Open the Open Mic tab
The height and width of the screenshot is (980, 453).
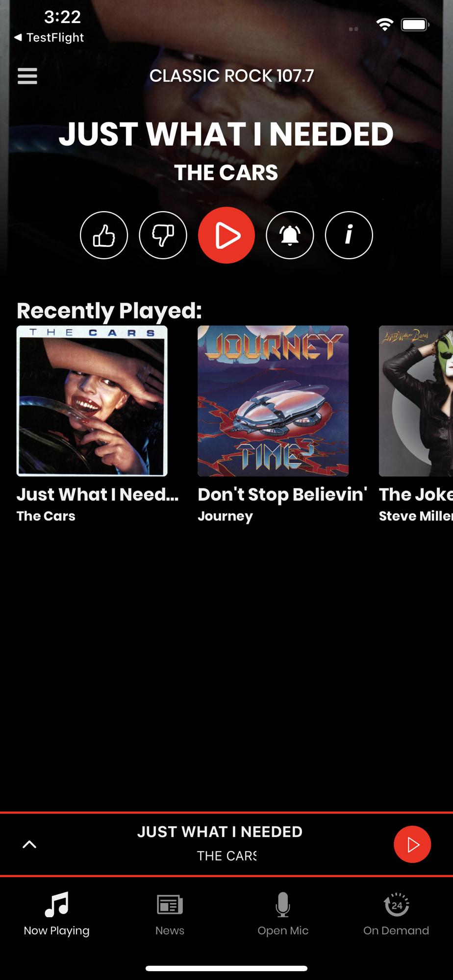[x=283, y=914]
